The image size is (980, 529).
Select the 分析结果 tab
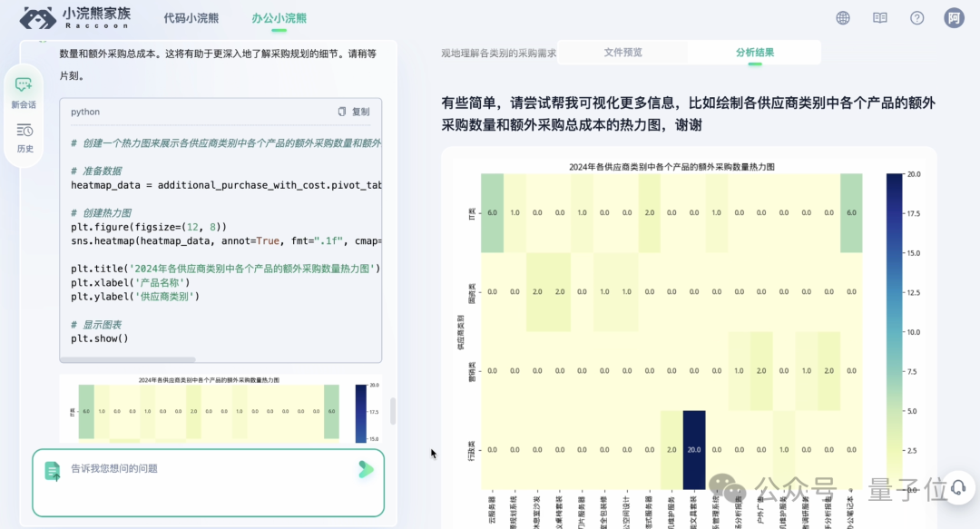tap(754, 53)
